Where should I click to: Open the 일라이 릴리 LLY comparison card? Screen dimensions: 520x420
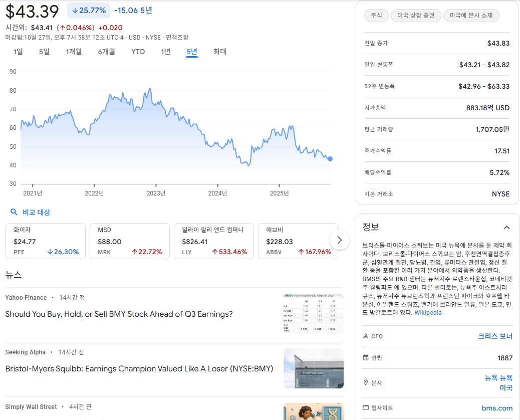pos(214,241)
